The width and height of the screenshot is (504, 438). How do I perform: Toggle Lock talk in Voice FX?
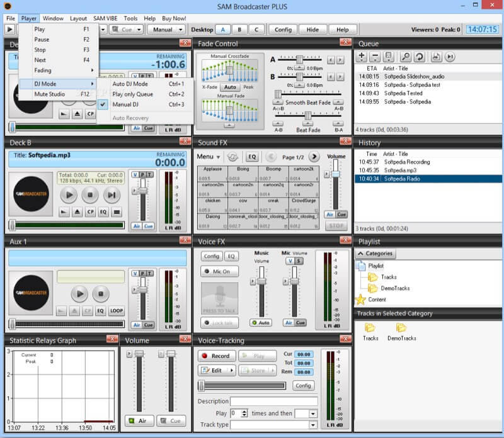pos(219,323)
